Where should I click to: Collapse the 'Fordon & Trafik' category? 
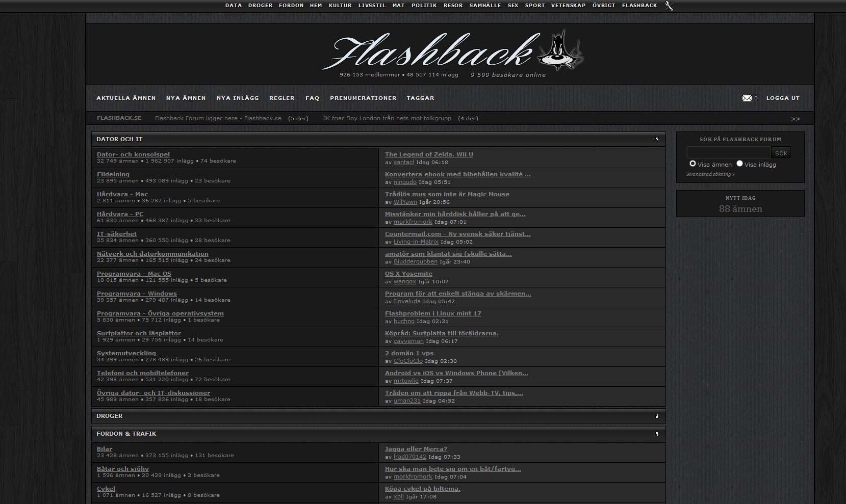[x=657, y=434]
